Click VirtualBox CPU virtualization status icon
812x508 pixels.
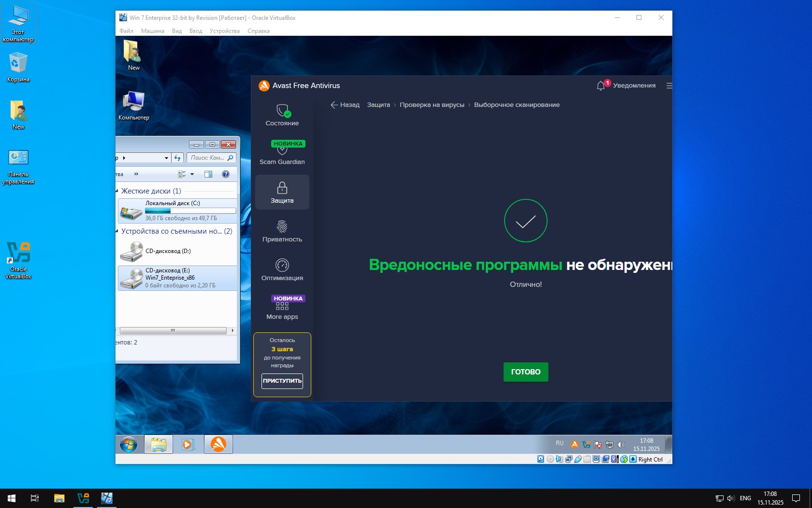[614, 459]
